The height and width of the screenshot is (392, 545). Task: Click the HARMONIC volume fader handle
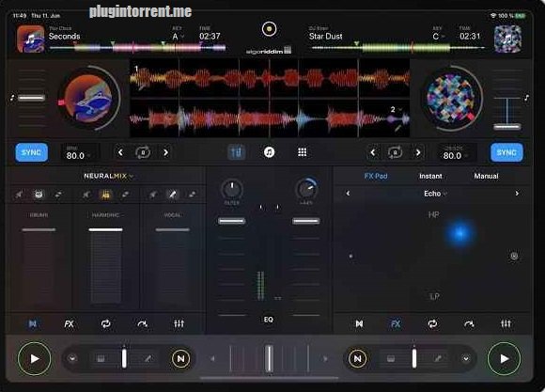pos(105,229)
